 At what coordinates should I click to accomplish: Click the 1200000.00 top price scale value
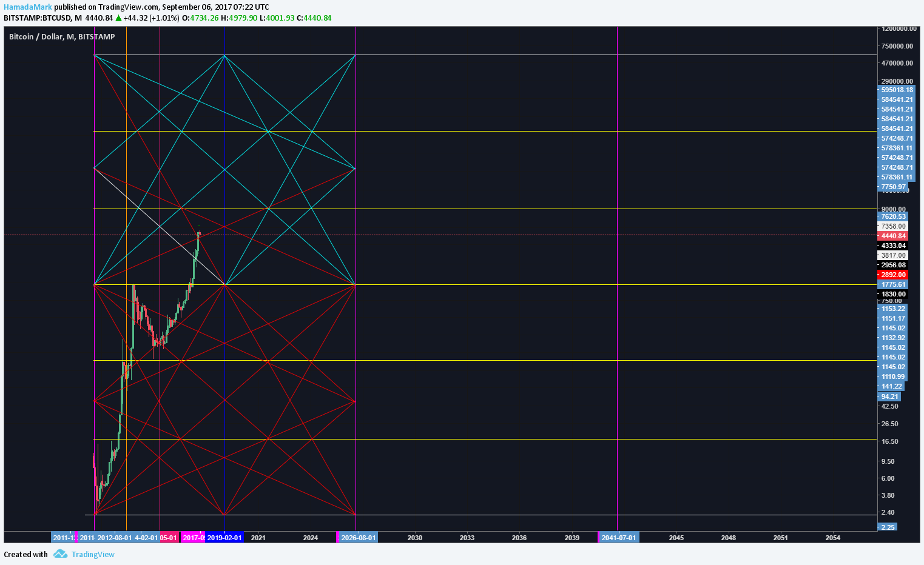[x=899, y=28]
